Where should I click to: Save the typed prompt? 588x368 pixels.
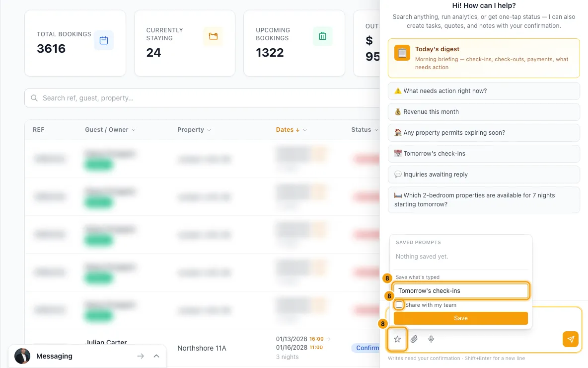click(x=460, y=318)
